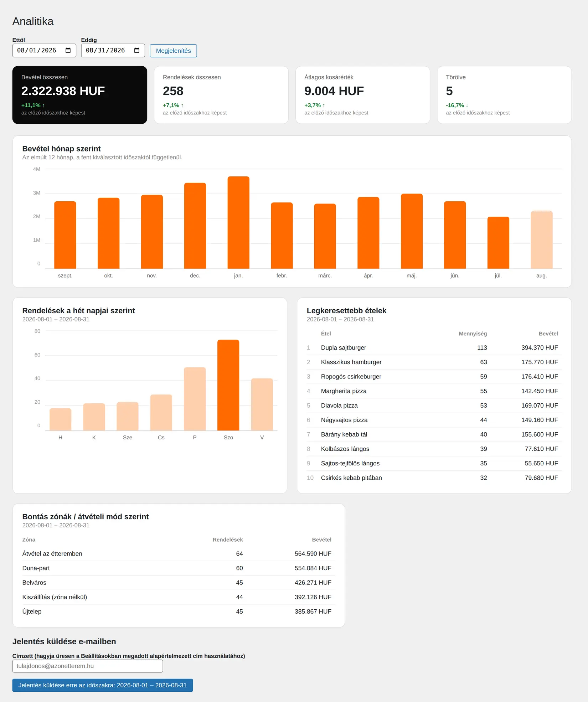This screenshot has height=702, width=588.
Task: Select the Diavola pizza row name
Action: (339, 406)
